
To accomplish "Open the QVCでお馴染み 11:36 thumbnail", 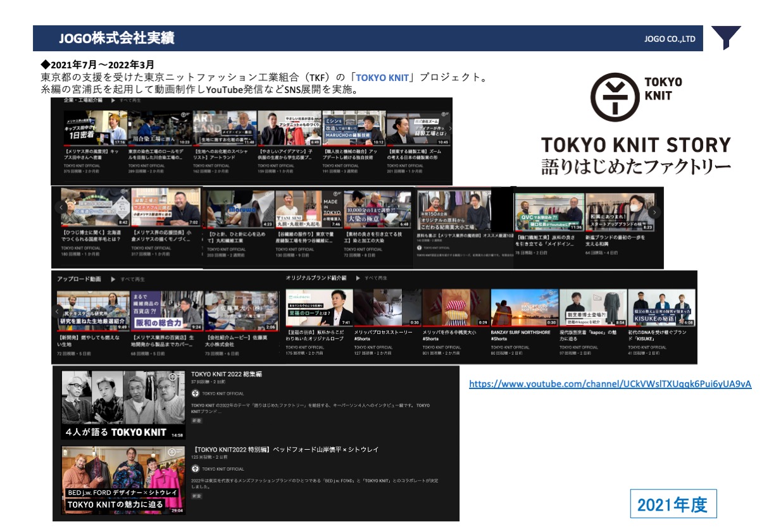I will click(548, 213).
